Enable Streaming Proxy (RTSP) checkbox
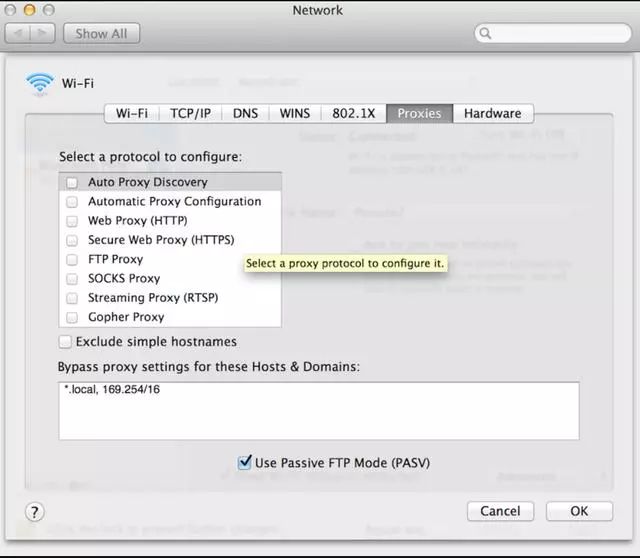640x558 pixels. [x=72, y=298]
